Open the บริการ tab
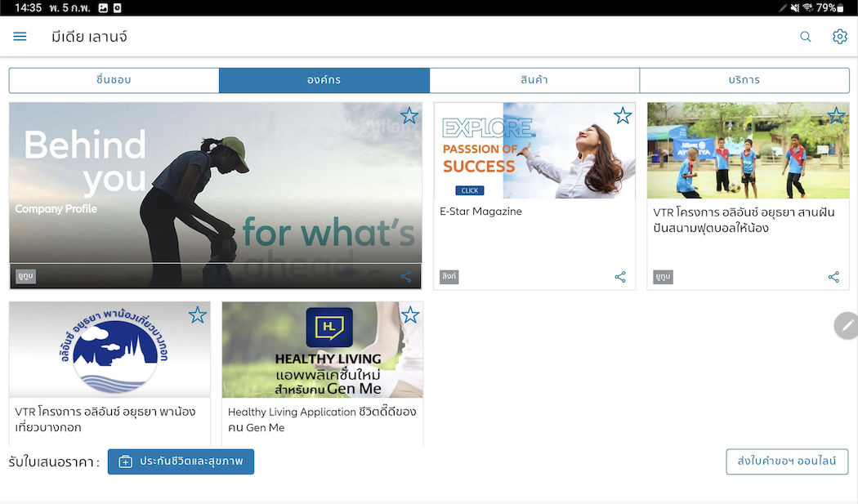 point(744,80)
